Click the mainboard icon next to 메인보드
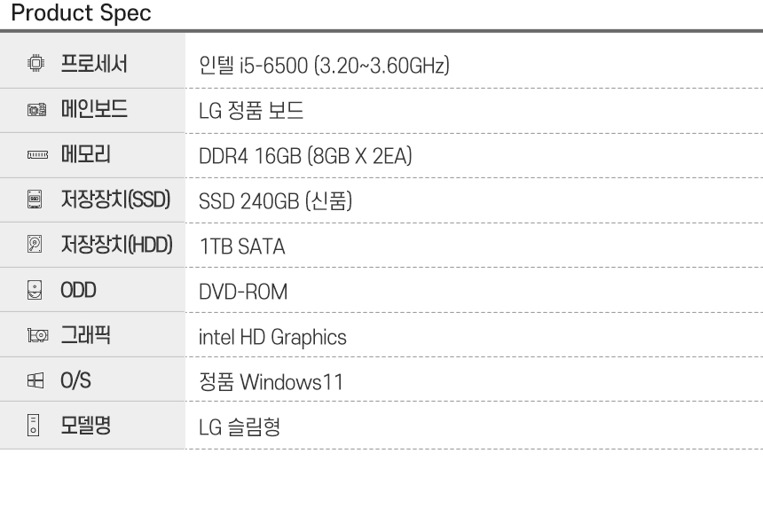763x532 pixels. point(36,110)
